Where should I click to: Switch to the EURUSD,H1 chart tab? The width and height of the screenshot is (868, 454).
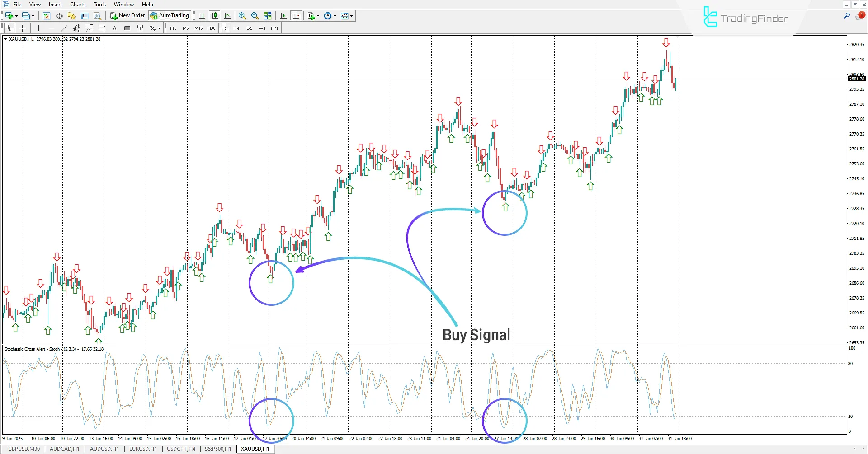click(142, 449)
